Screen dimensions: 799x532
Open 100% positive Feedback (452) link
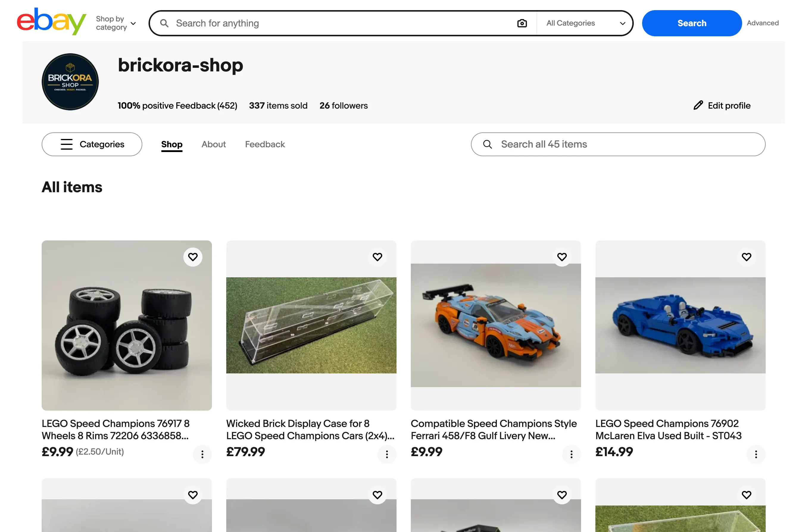click(x=177, y=106)
